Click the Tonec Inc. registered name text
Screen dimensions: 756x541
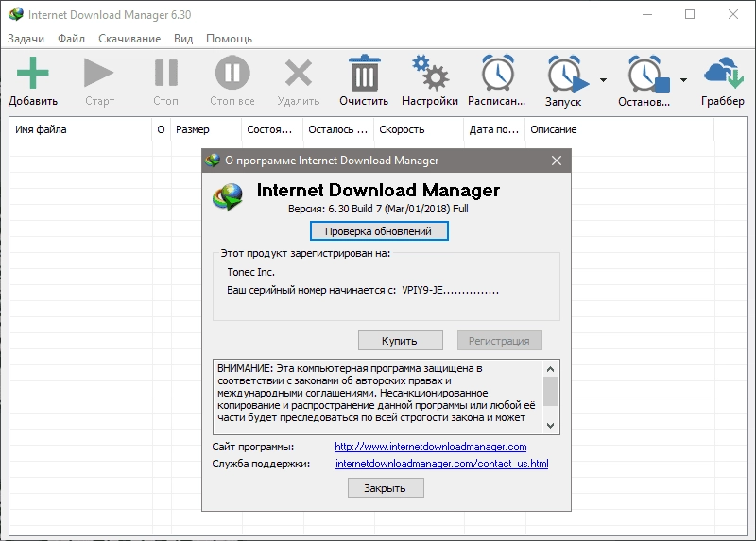point(250,272)
